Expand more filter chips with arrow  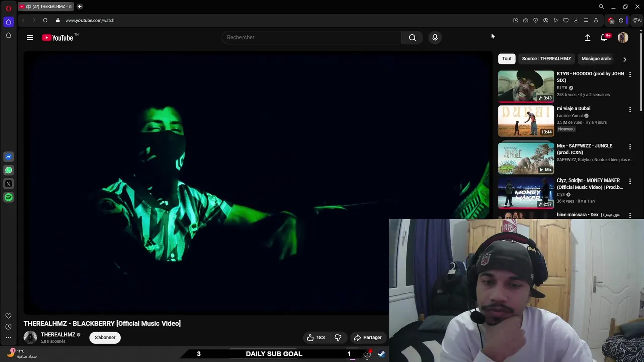coord(625,59)
